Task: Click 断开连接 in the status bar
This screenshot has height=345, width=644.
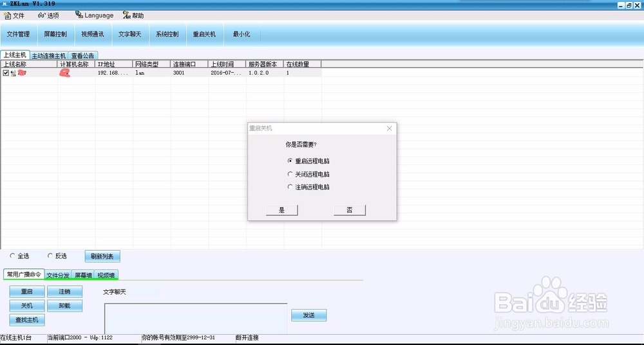Action: point(247,338)
